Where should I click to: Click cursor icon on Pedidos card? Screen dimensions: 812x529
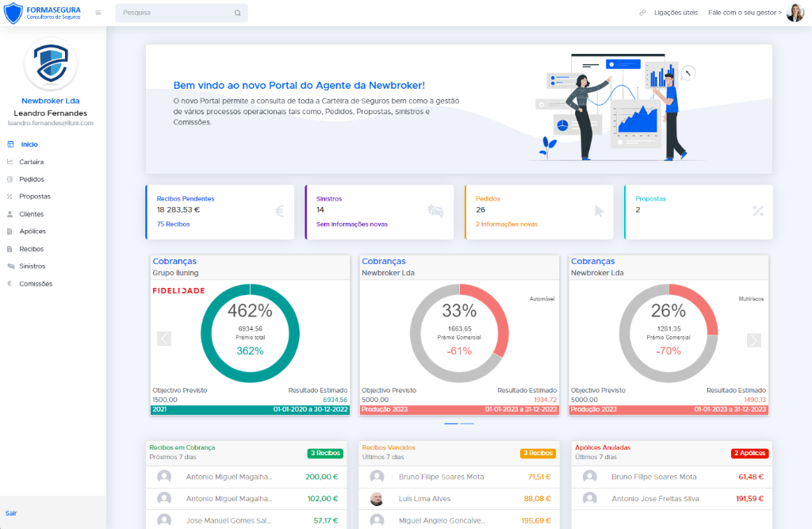(x=599, y=211)
